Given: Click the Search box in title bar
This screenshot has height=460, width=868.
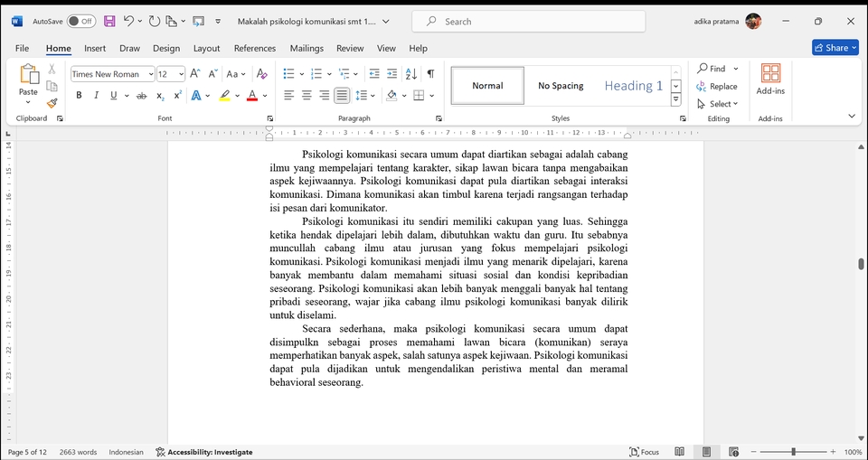Looking at the screenshot, I should [x=529, y=22].
